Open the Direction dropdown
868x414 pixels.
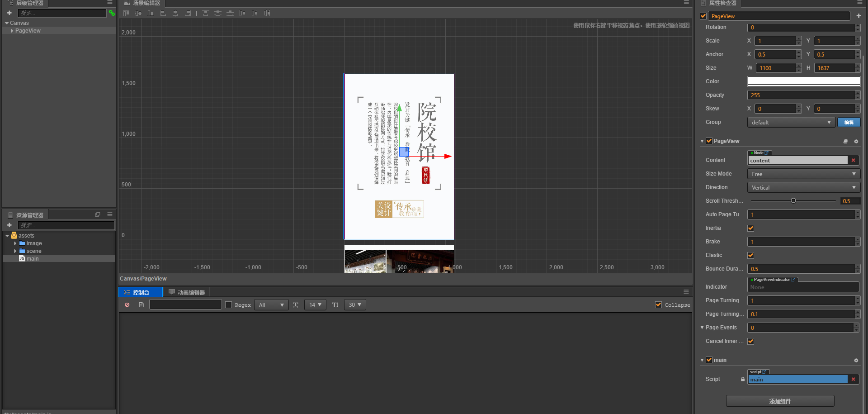(x=803, y=188)
